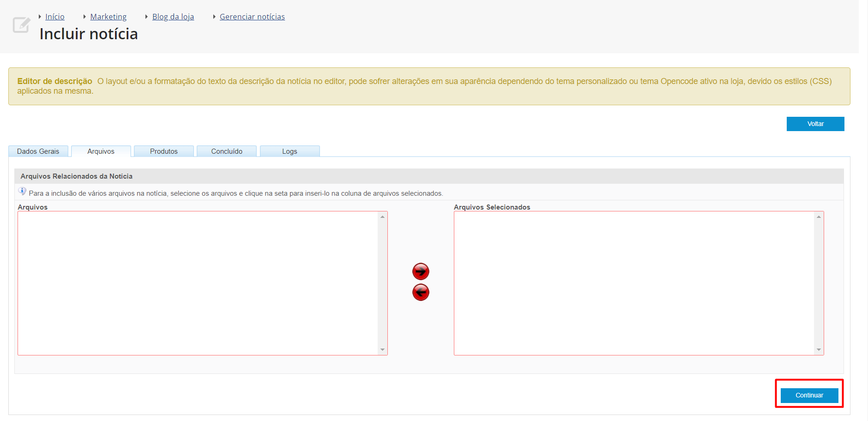868x421 pixels.
Task: Click the red right arrow to add files
Action: (421, 271)
